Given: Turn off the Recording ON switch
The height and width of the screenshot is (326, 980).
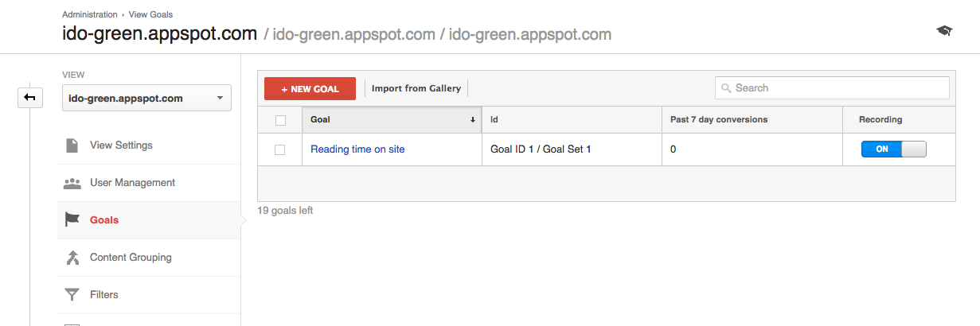Looking at the screenshot, I should point(893,149).
